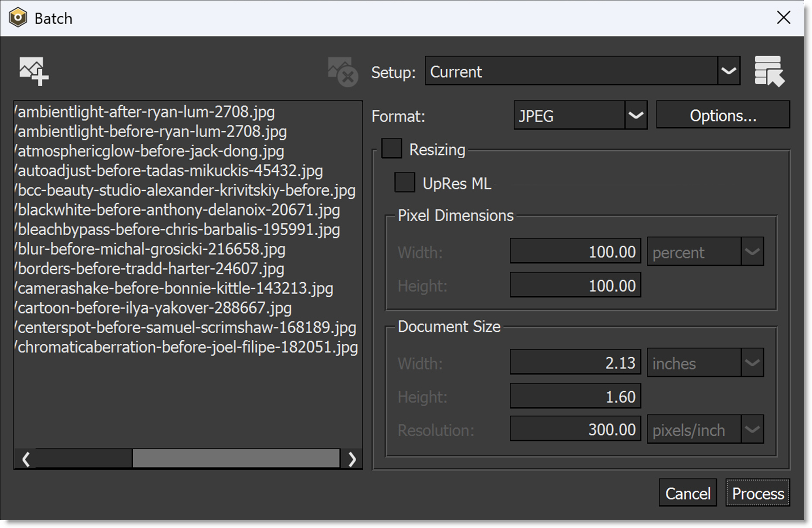Select cartoon-before-ilya-yakover-288667.jpg file

pos(154,308)
